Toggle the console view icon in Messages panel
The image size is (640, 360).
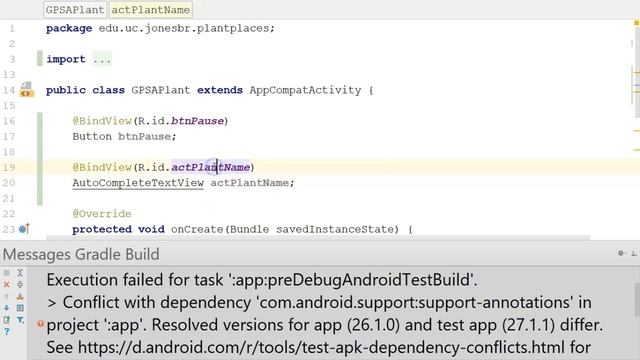pyautogui.click(x=20, y=308)
